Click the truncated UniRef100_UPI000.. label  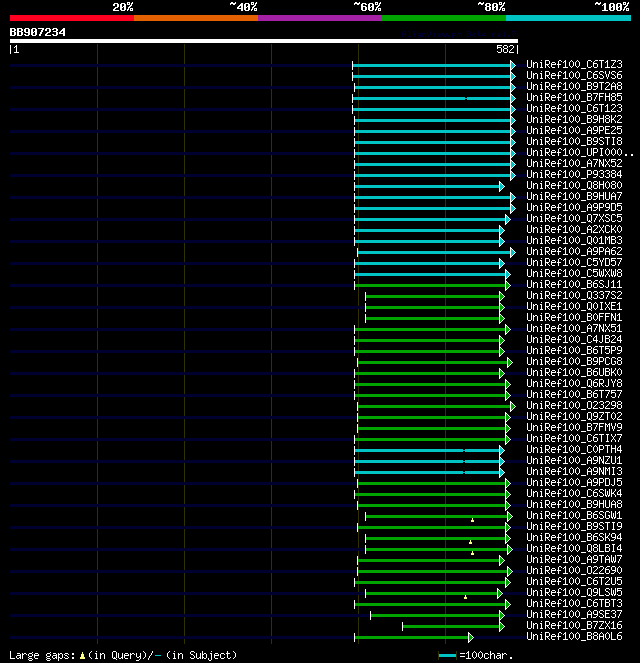pyautogui.click(x=580, y=152)
